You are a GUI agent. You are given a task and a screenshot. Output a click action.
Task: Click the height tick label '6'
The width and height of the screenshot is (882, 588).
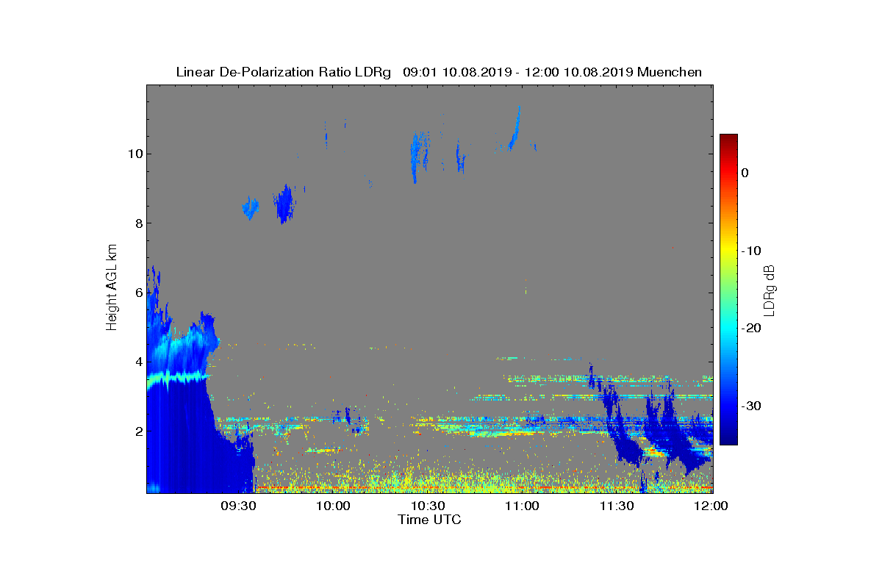[137, 293]
